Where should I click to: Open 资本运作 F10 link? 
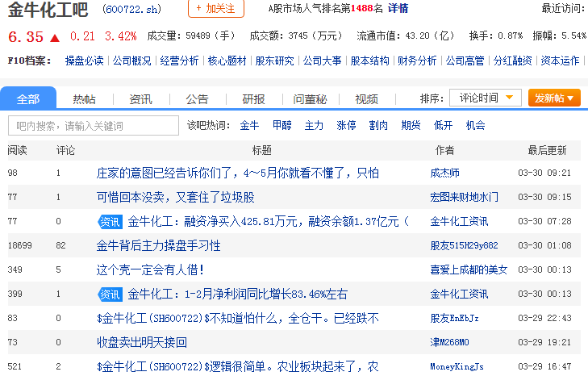[560, 61]
